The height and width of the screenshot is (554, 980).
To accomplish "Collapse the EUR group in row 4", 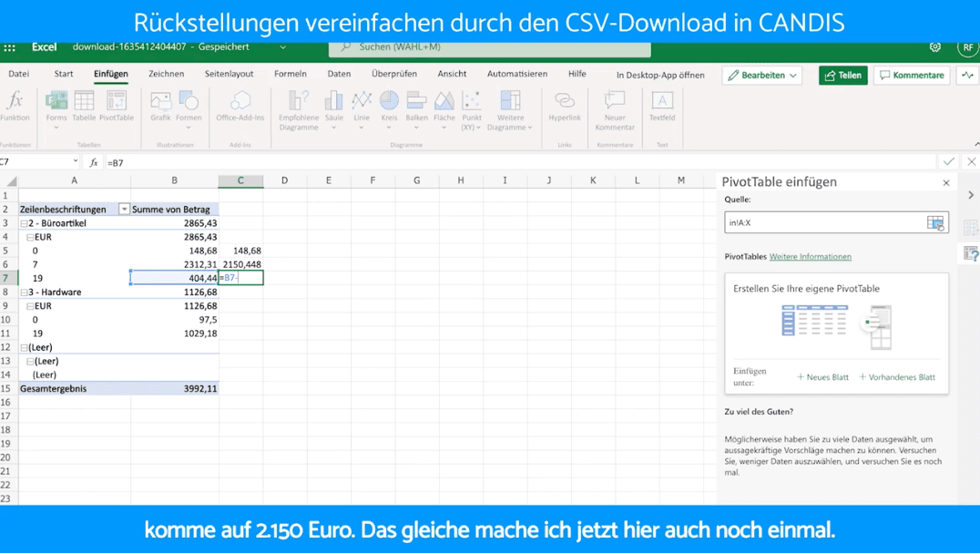I will 30,238.
